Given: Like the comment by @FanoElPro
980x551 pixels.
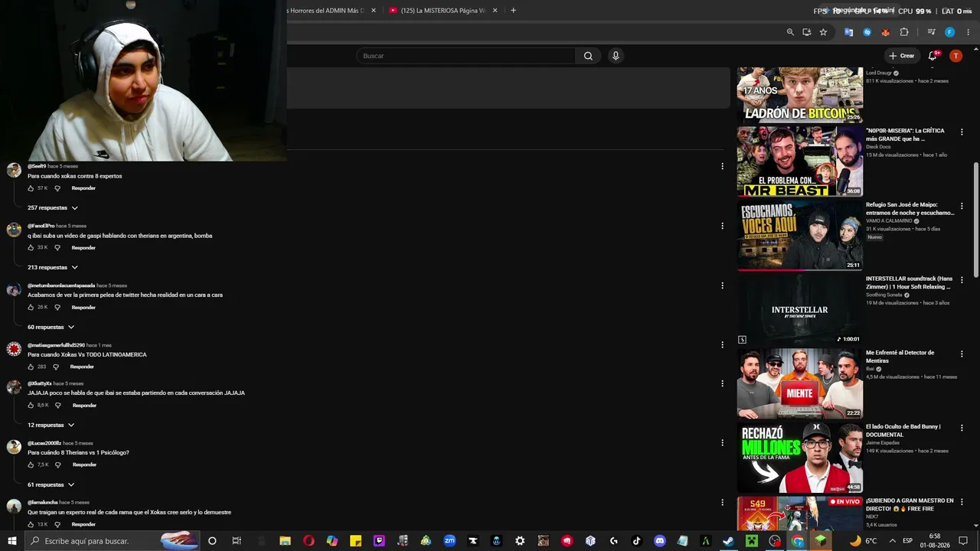Looking at the screenshot, I should coord(31,248).
